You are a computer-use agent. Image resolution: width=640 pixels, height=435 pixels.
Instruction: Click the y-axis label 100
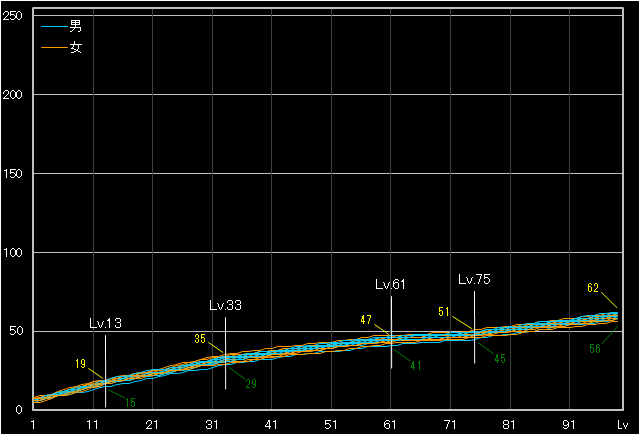pyautogui.click(x=12, y=253)
